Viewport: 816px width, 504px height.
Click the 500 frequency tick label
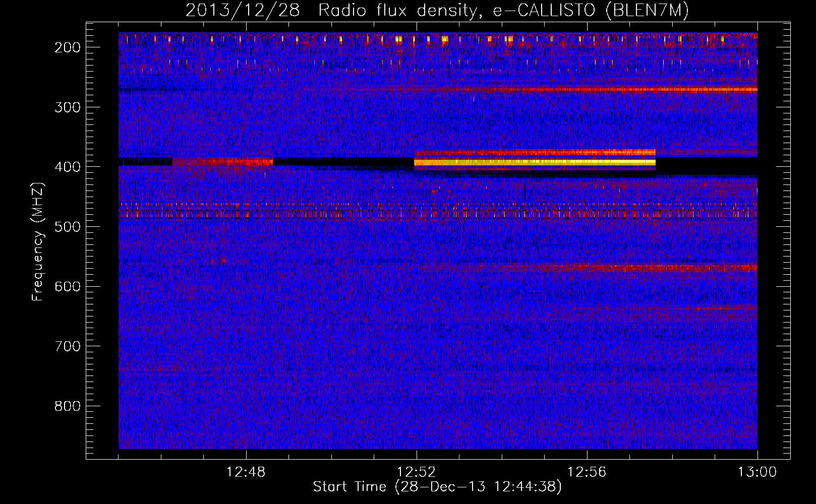point(67,226)
